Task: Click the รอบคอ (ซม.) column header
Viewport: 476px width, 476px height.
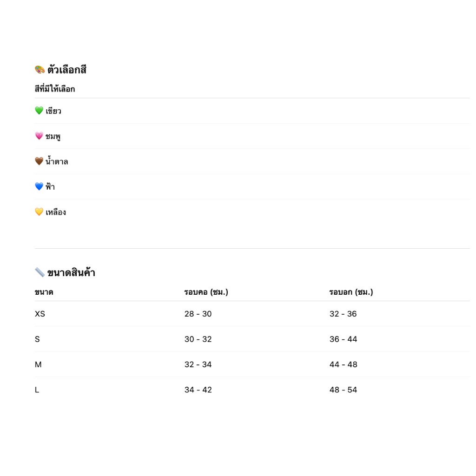Action: [x=206, y=292]
